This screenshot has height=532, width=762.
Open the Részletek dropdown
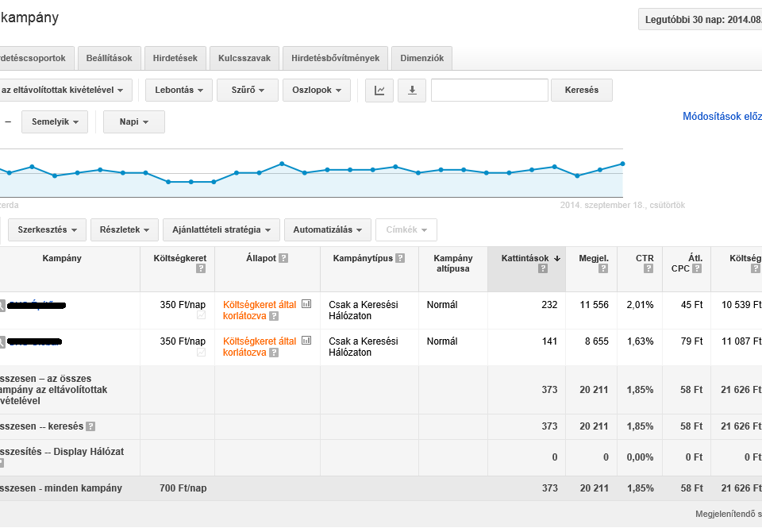pos(125,230)
